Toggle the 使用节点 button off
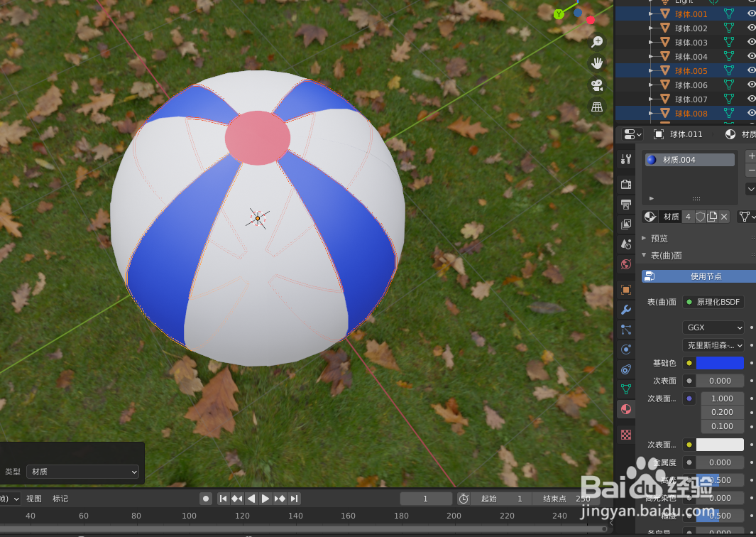Image resolution: width=756 pixels, height=537 pixels. click(x=707, y=276)
